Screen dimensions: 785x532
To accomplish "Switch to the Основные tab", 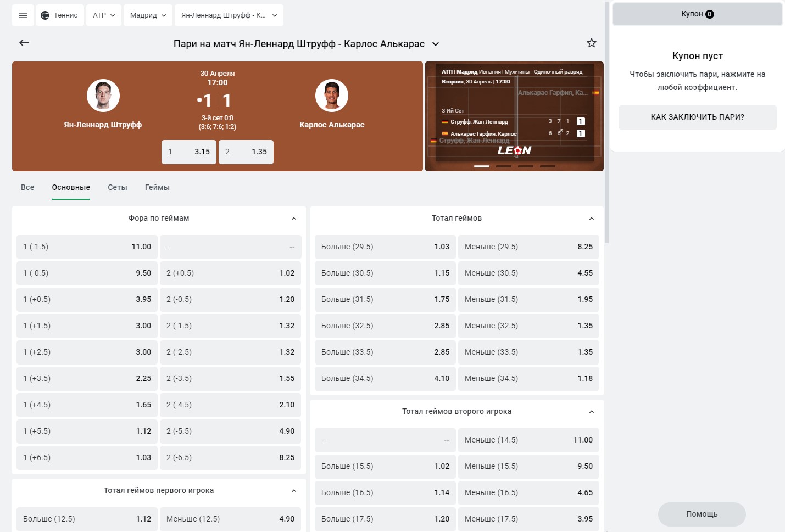I will click(x=71, y=187).
